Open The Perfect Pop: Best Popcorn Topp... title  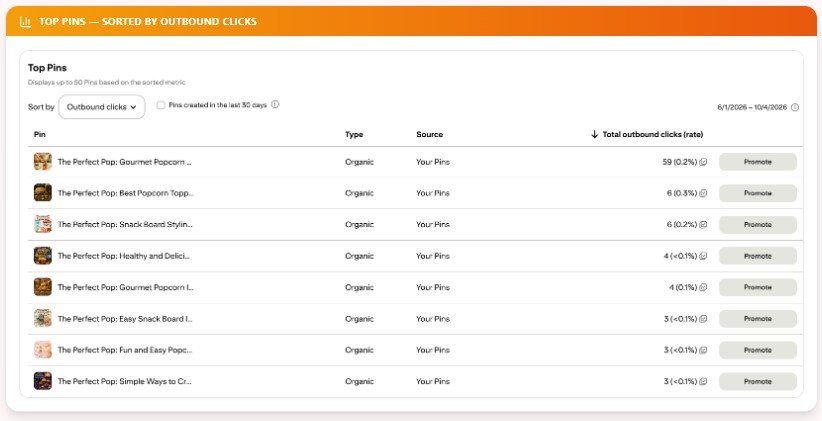click(x=125, y=193)
